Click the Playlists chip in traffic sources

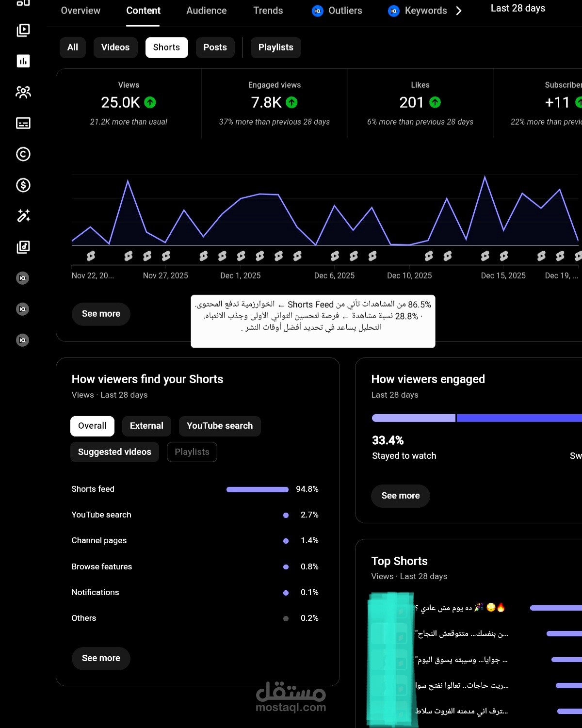[x=192, y=452]
